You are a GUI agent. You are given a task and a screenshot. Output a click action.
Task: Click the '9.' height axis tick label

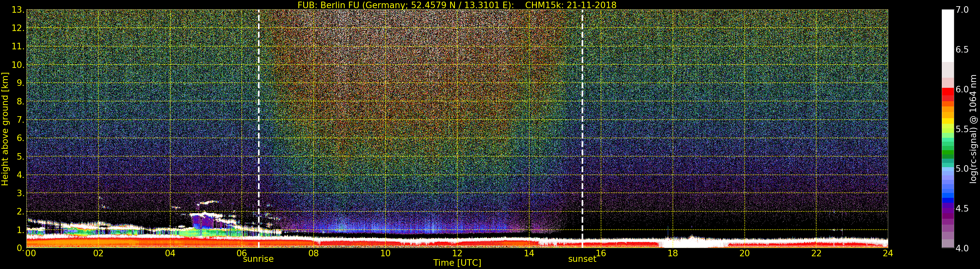click(x=20, y=83)
